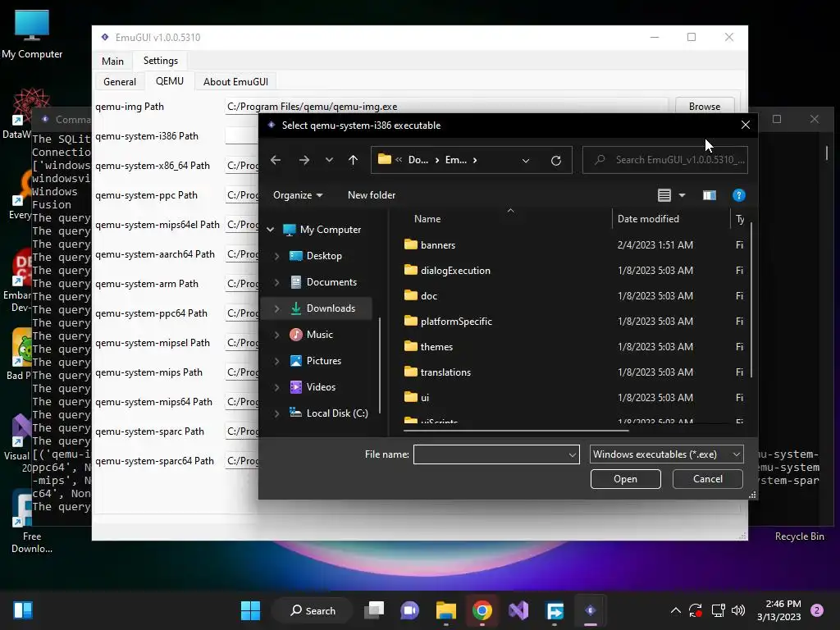This screenshot has height=630, width=840.
Task: Expand Pictures tree node
Action: [x=276, y=361]
